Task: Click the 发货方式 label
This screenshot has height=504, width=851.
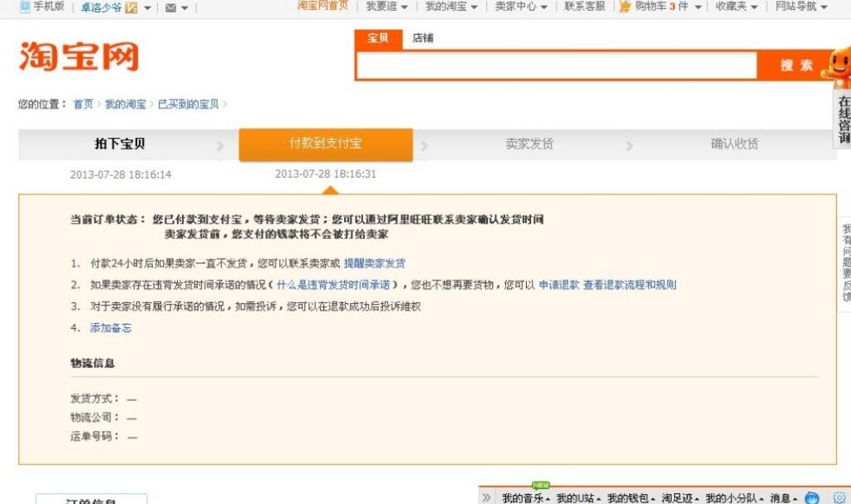Action: [95, 399]
